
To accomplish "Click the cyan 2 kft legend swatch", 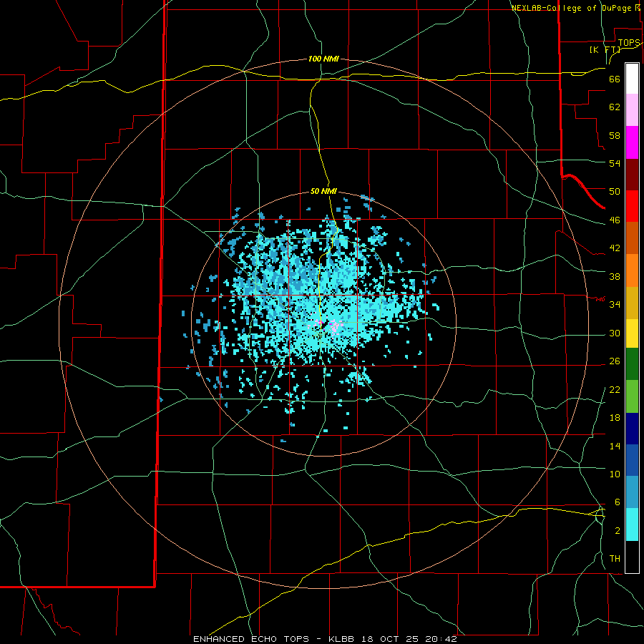I will 632,525.
